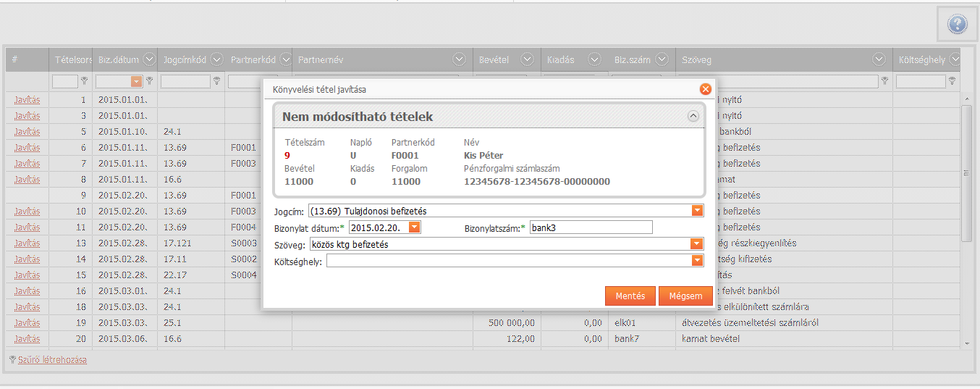The image size is (980, 389).
Task: Click filter icon for Jogcímkód column
Action: click(216, 81)
